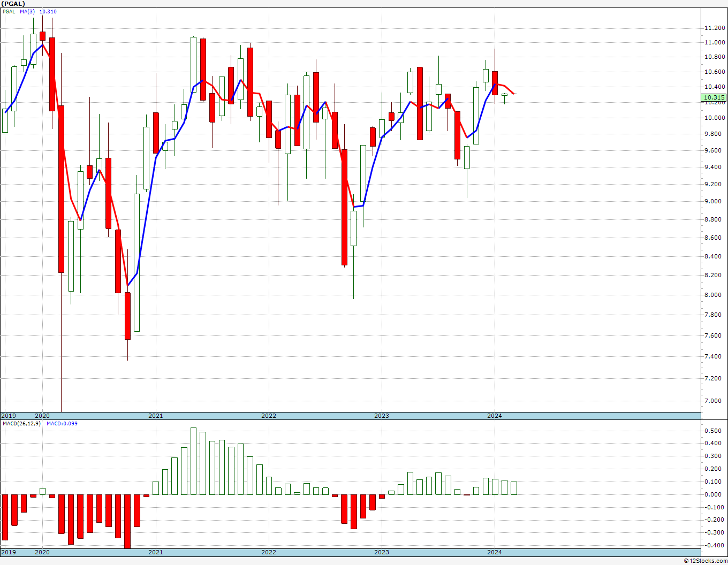Click the 2024 label on the price chart time axis
728x565 pixels.
495,416
